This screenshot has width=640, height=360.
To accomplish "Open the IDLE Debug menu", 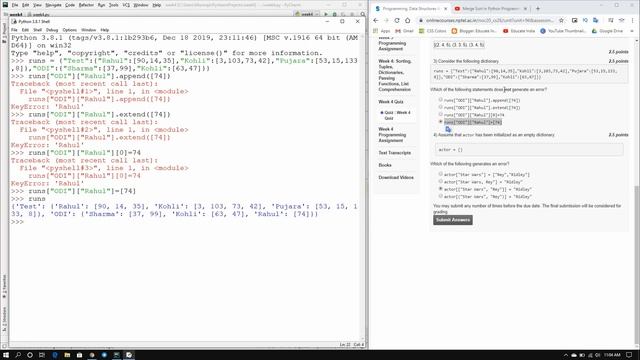I will click(52, 30).
